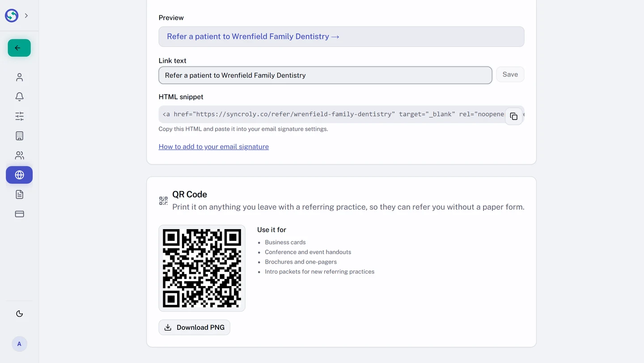Open the team members sidebar icon
The height and width of the screenshot is (363, 644).
19,155
